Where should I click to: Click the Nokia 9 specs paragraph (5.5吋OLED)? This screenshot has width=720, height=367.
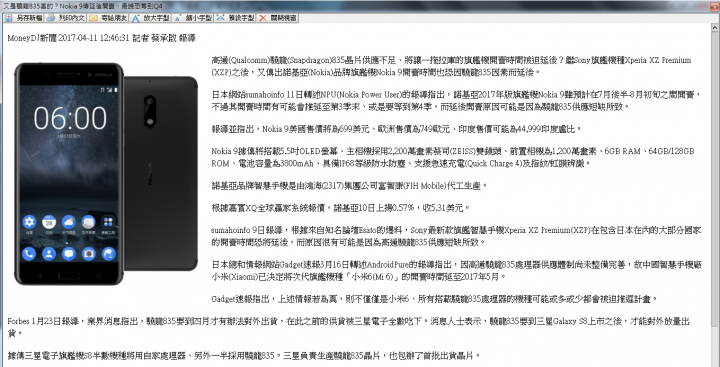point(453,157)
